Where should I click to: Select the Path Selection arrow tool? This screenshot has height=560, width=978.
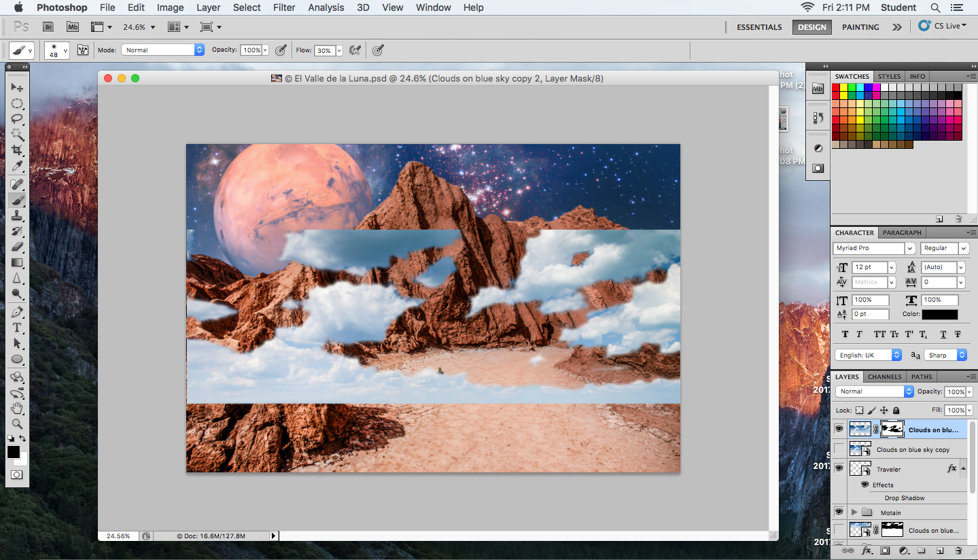[x=17, y=343]
